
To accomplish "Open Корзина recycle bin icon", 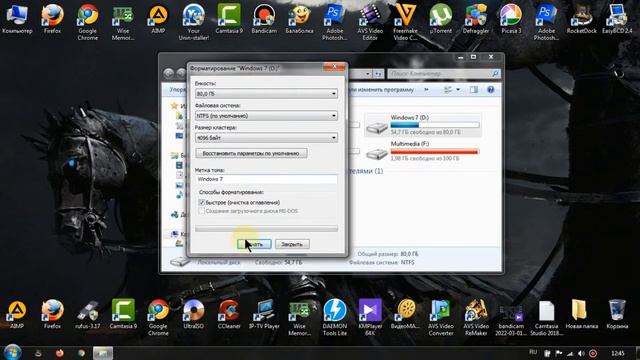I will 617,314.
